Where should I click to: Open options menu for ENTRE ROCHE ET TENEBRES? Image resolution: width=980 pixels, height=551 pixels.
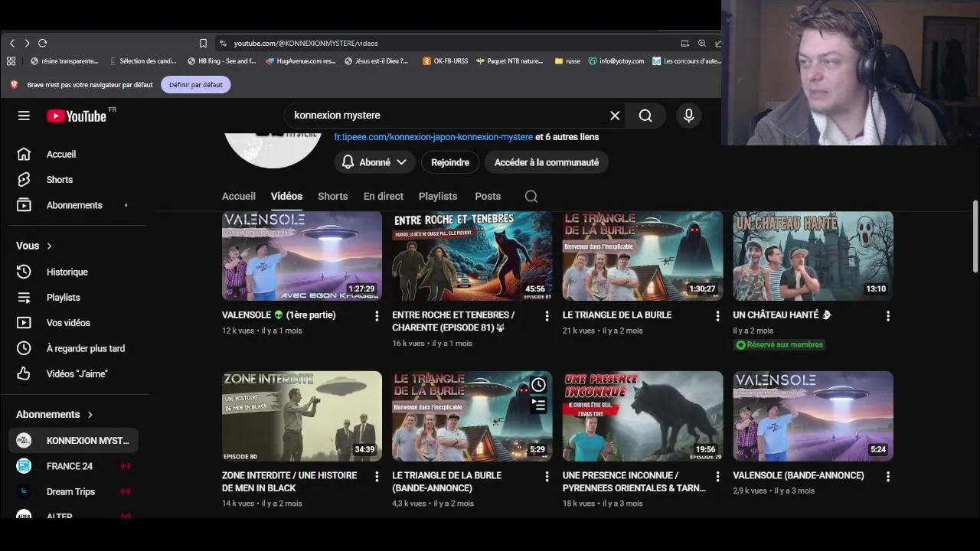[547, 316]
